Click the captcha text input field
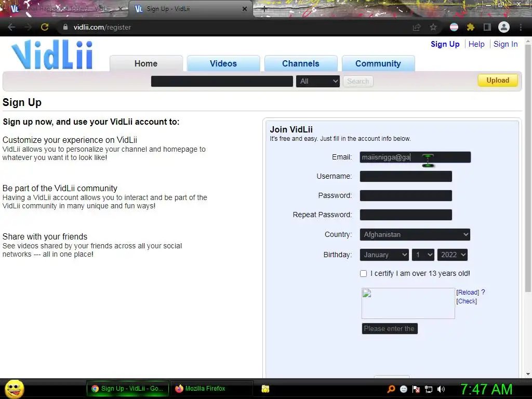 click(390, 328)
